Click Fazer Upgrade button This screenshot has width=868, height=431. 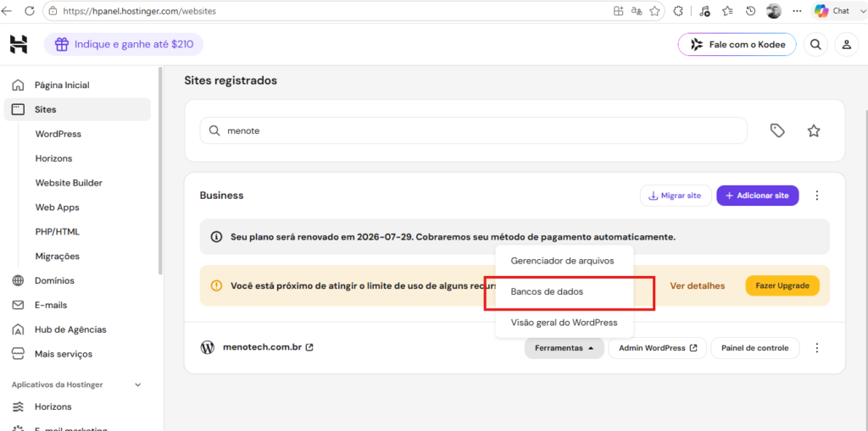pos(782,285)
